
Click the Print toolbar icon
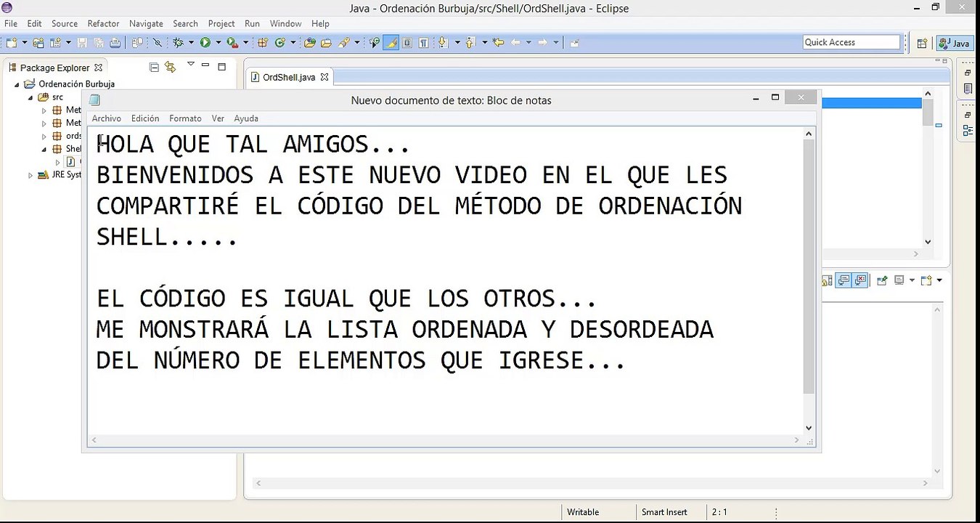(x=115, y=43)
